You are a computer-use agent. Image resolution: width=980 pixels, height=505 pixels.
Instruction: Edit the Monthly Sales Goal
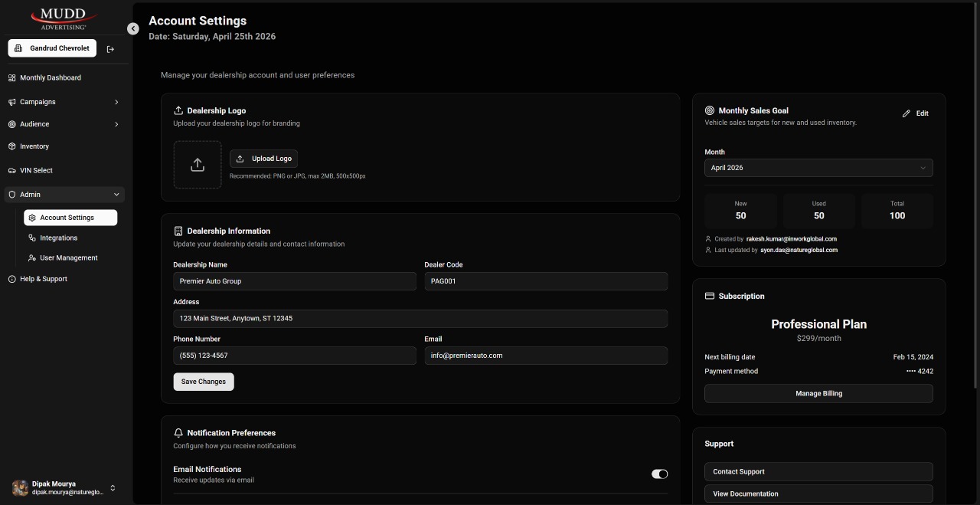click(x=916, y=113)
